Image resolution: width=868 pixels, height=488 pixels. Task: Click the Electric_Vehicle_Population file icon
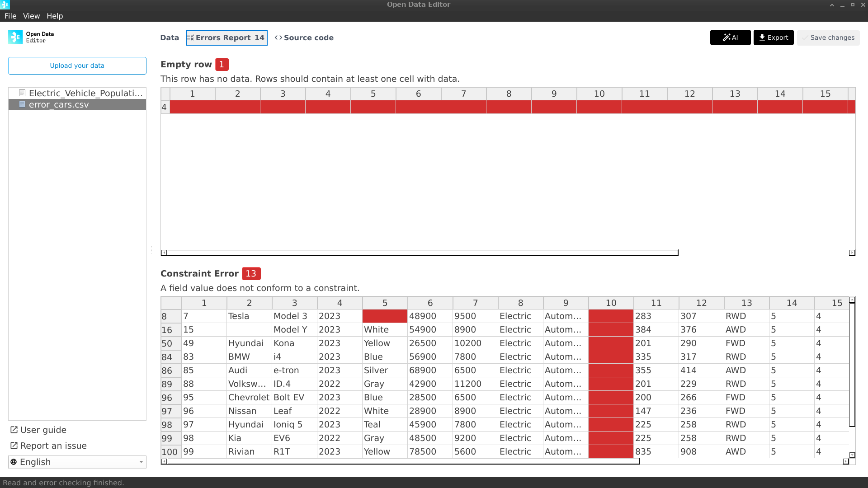(x=22, y=93)
